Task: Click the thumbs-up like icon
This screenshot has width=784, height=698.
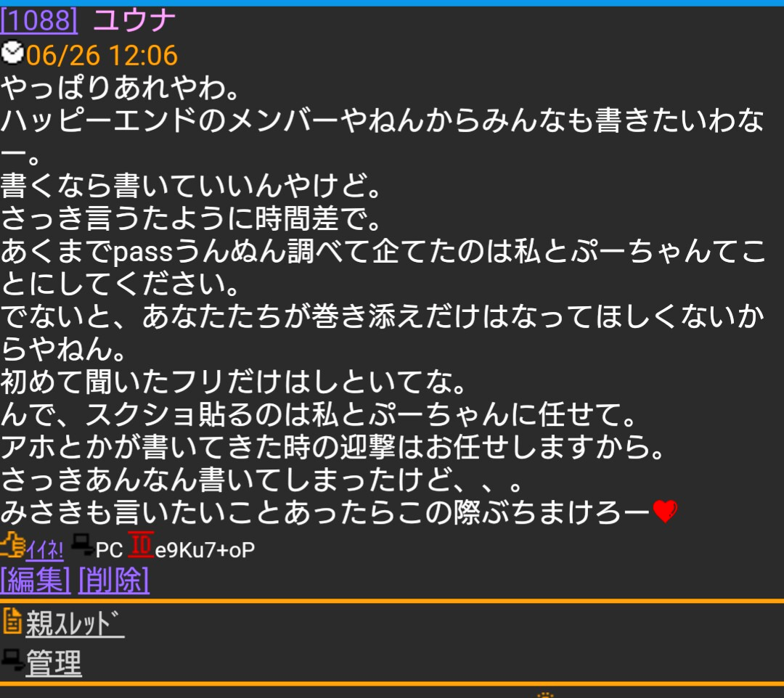Action: click(x=12, y=545)
